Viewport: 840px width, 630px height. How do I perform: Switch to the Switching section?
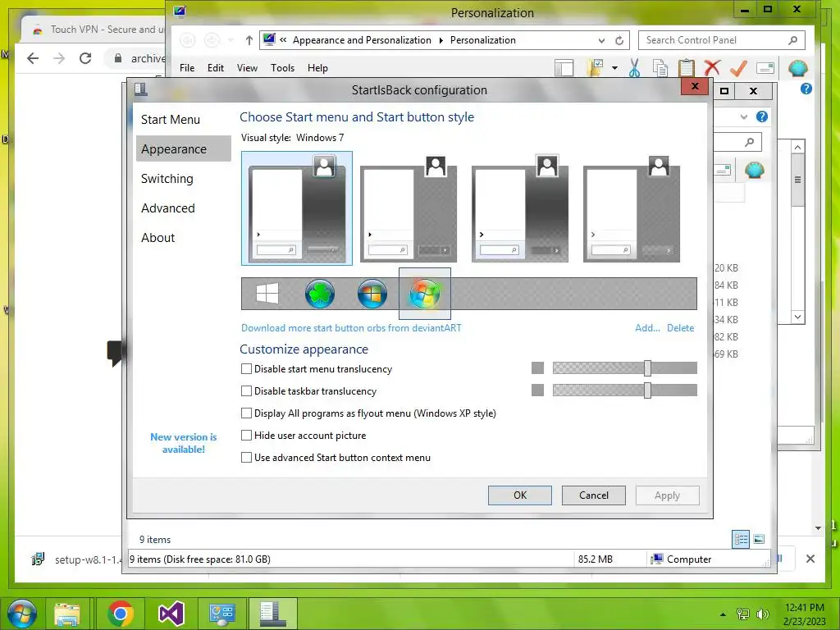click(x=183, y=178)
